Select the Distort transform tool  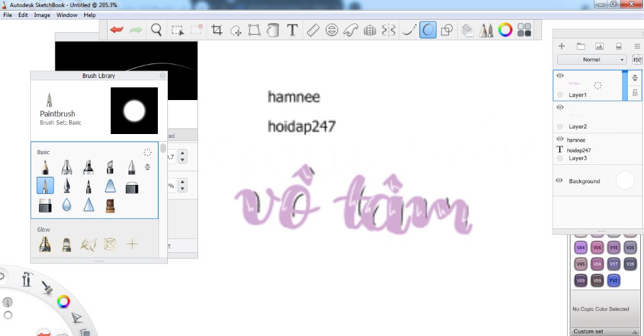tap(254, 30)
